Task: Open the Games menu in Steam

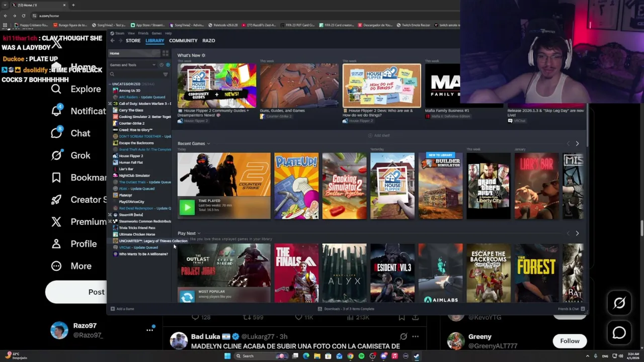Action: point(157,33)
